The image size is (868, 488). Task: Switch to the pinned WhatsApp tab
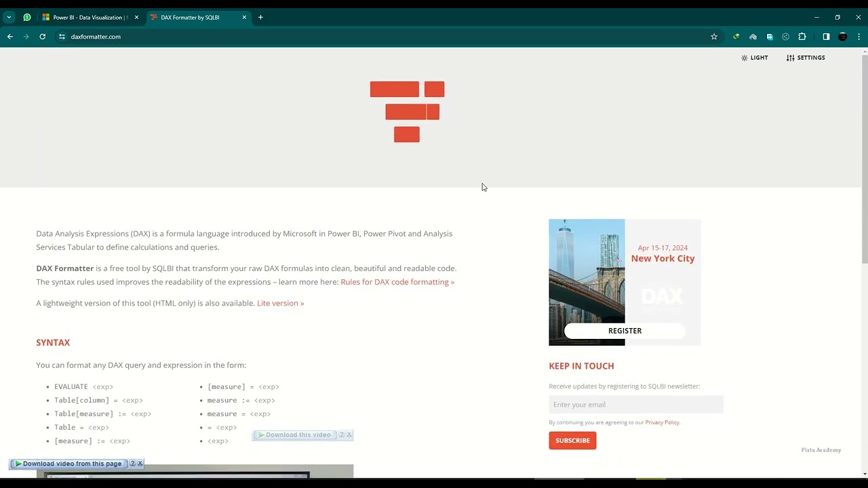pyautogui.click(x=27, y=18)
